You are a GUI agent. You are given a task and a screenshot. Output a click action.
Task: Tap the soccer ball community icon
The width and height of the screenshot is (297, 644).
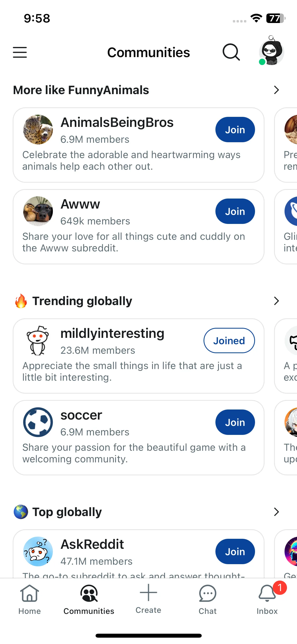point(38,422)
